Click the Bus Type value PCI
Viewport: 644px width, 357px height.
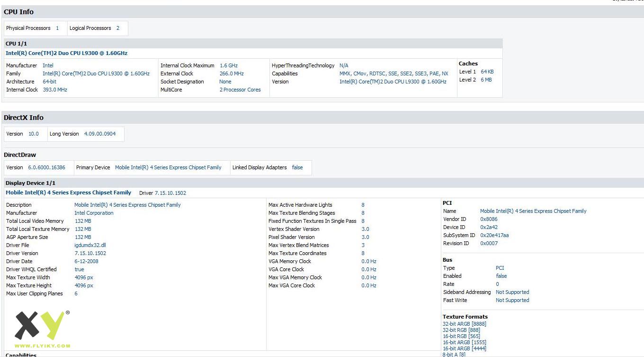coord(500,268)
